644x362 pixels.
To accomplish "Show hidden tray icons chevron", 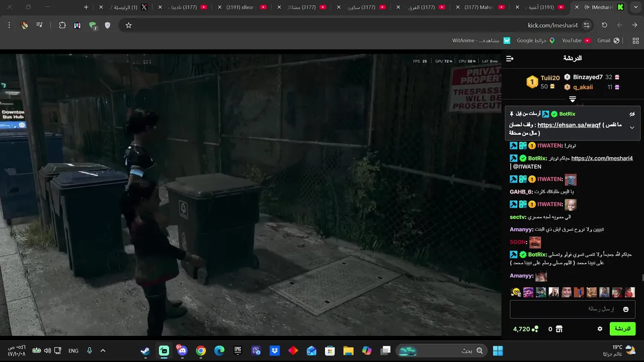I will click(103, 350).
